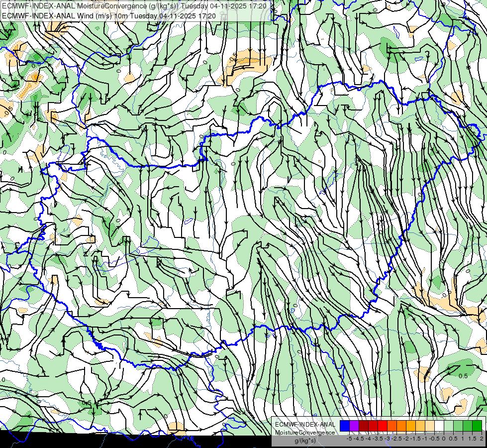The width and height of the screenshot is (487, 448).
Task: Click the legend label MoistureConvergence
Action: tap(305, 433)
